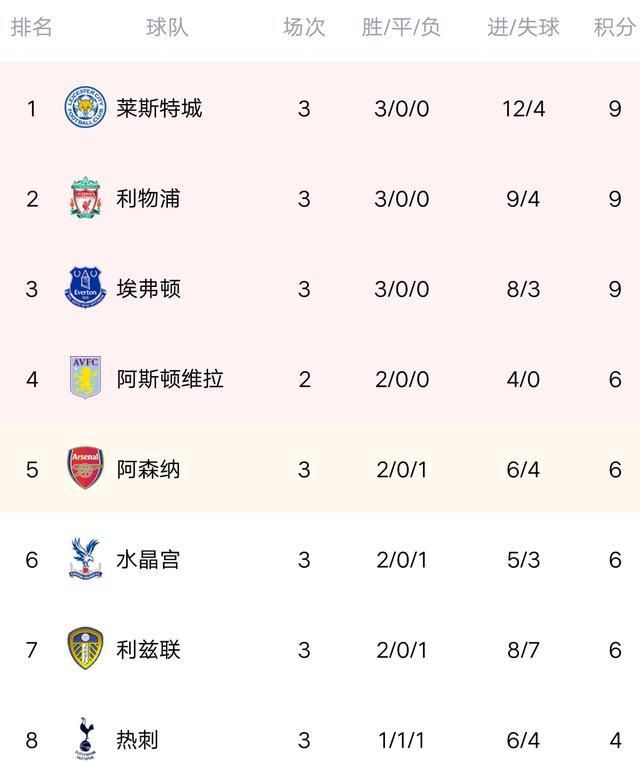Click the Arsenal club badge

tap(85, 468)
